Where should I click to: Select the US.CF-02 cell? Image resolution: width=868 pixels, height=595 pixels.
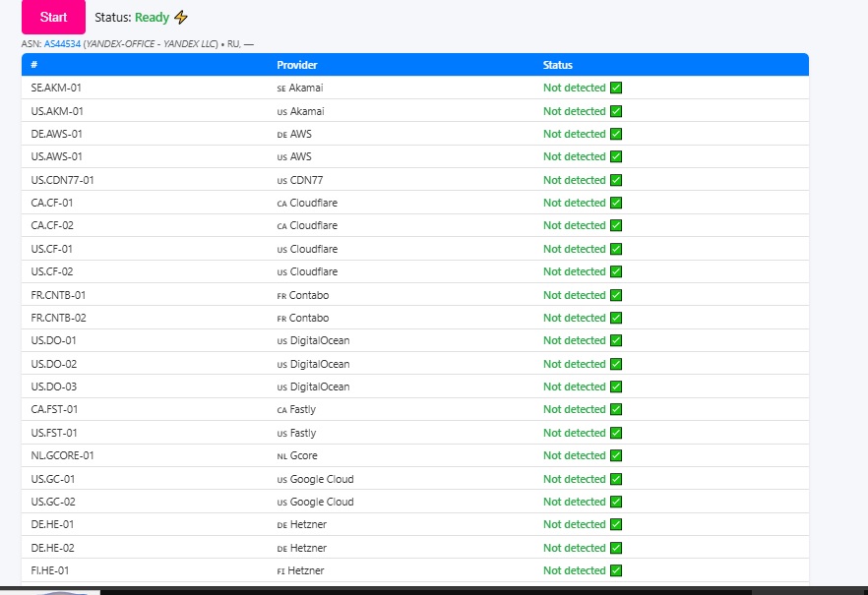52,271
